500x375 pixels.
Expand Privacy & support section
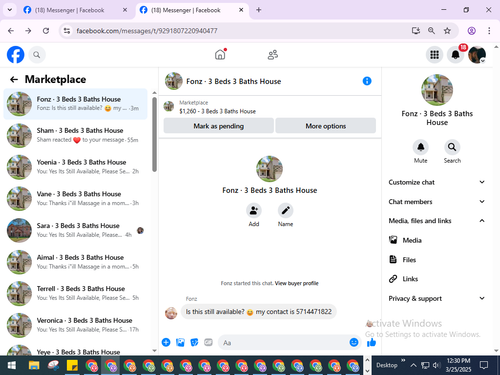[x=437, y=298]
